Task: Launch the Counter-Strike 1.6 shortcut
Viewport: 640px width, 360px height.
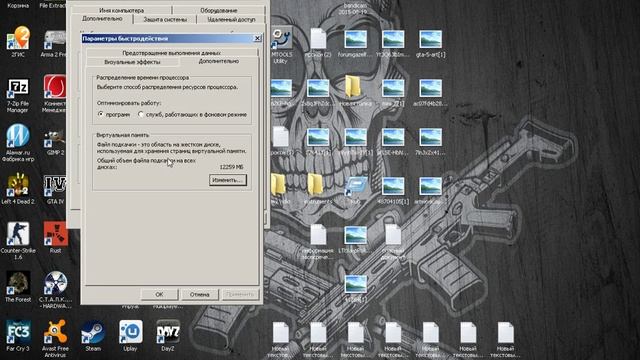Action: (x=18, y=239)
